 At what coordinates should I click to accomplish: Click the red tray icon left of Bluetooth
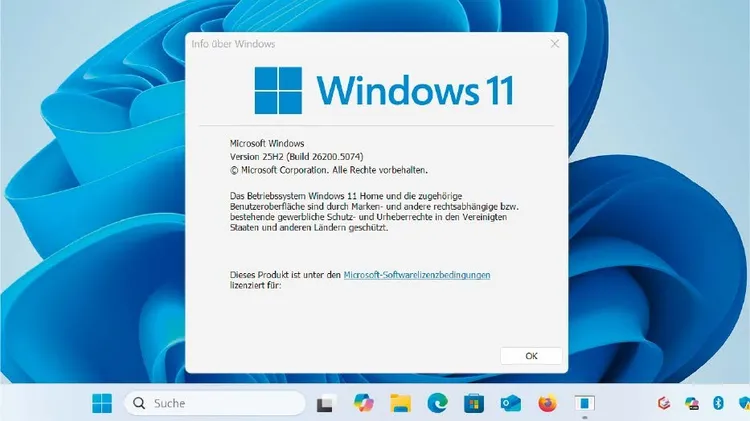pyautogui.click(x=663, y=403)
